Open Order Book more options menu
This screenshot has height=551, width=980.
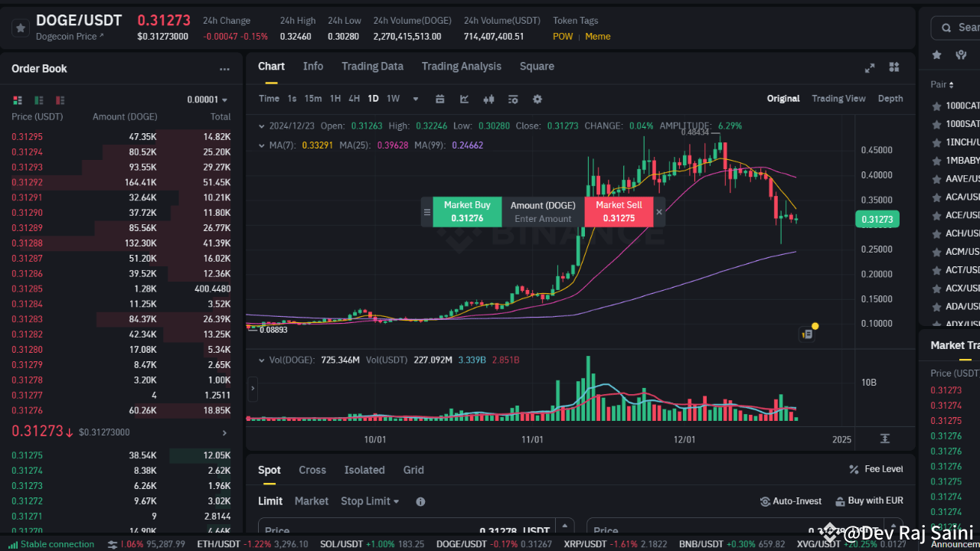[224, 69]
